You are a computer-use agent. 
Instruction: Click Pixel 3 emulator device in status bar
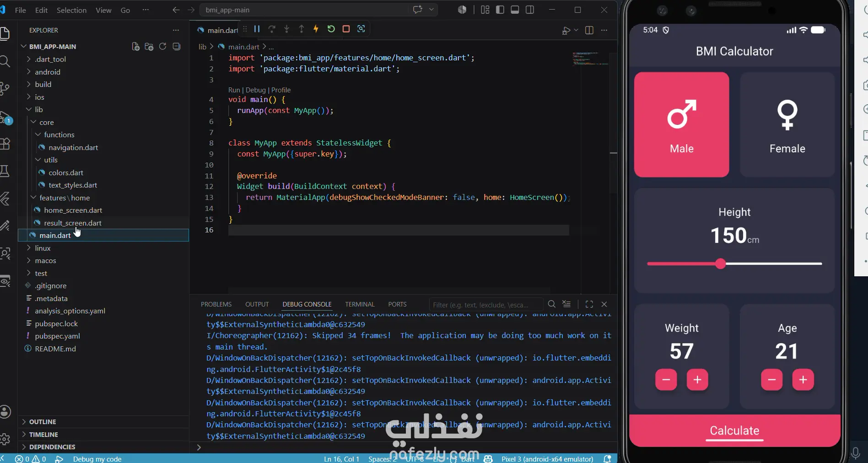tap(547, 458)
